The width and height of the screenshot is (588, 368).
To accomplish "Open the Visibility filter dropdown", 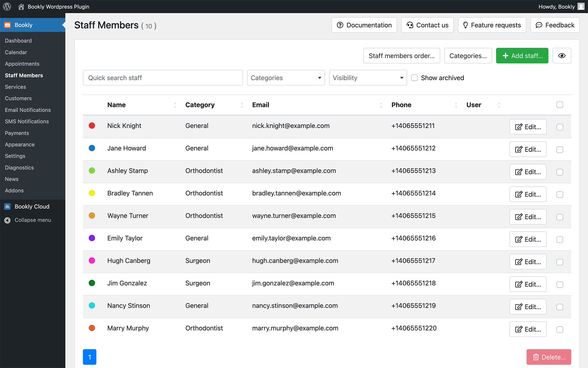I will (368, 78).
